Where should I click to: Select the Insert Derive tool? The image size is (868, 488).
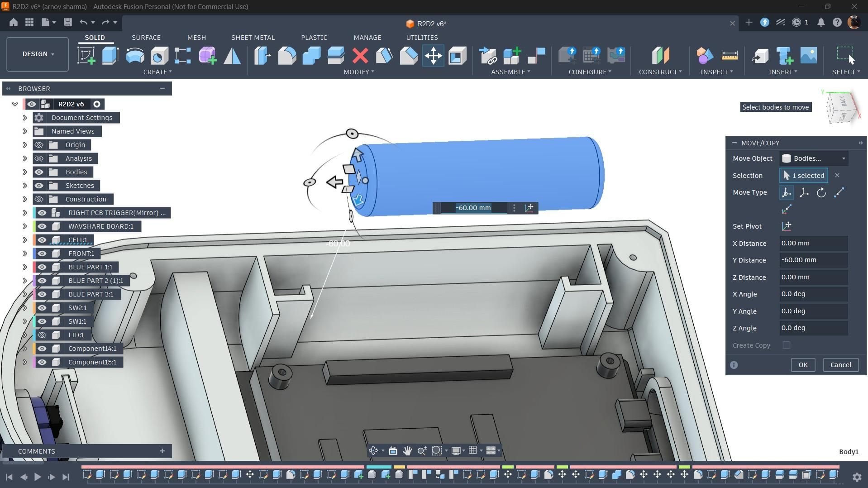pos(760,56)
